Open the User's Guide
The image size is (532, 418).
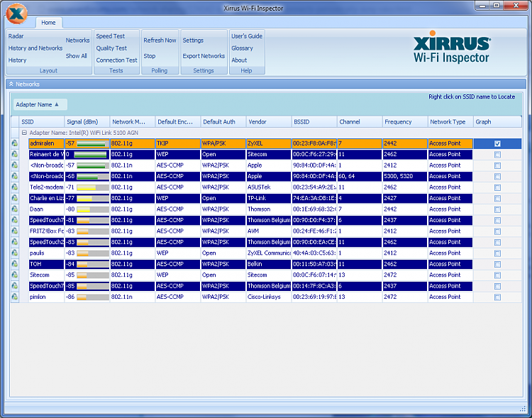247,36
